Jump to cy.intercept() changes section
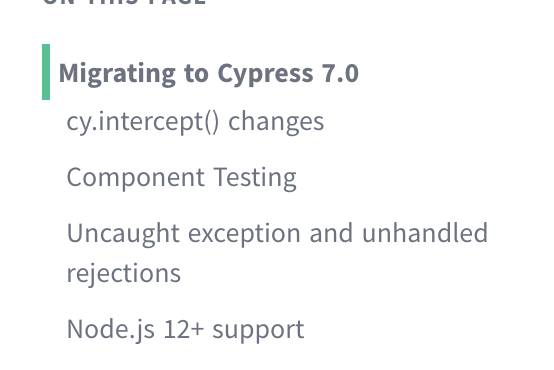 click(195, 122)
